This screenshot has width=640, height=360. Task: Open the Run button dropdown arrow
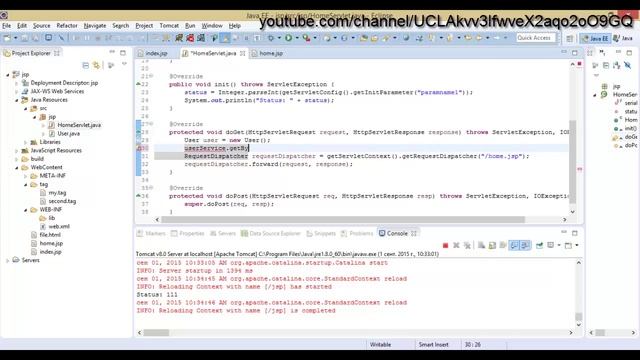point(297,38)
